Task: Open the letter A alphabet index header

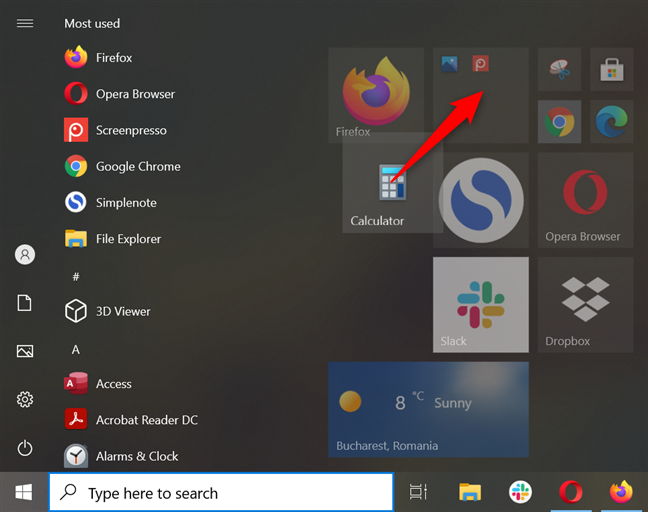Action: coord(76,350)
